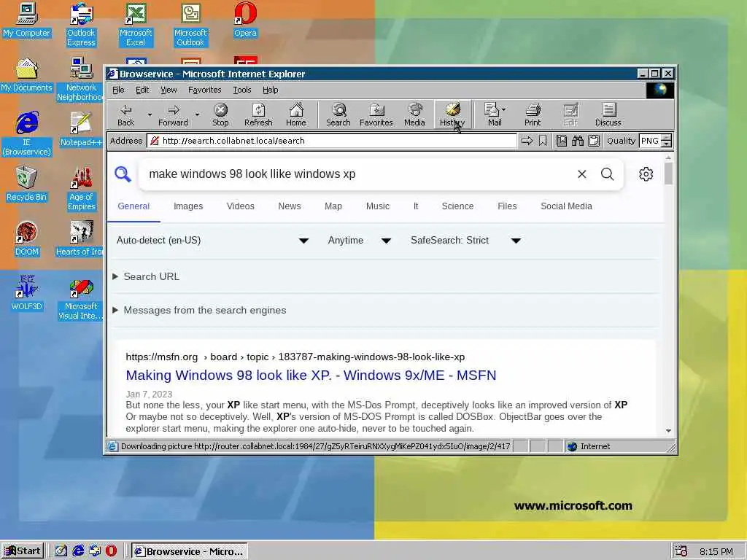Click into the search query text box

point(357,174)
